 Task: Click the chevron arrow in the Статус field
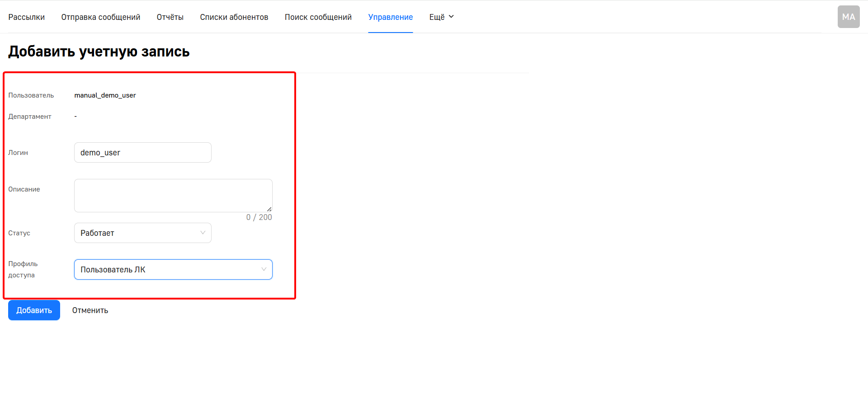click(x=203, y=233)
